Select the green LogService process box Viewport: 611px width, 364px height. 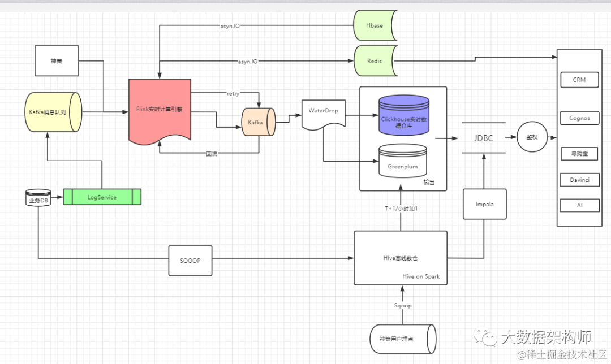[102, 197]
